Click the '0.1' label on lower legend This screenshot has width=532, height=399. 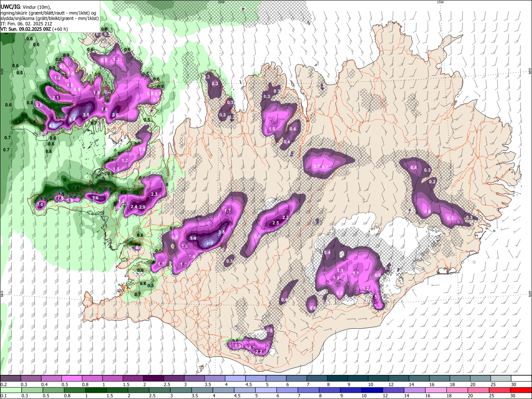(x=3, y=396)
